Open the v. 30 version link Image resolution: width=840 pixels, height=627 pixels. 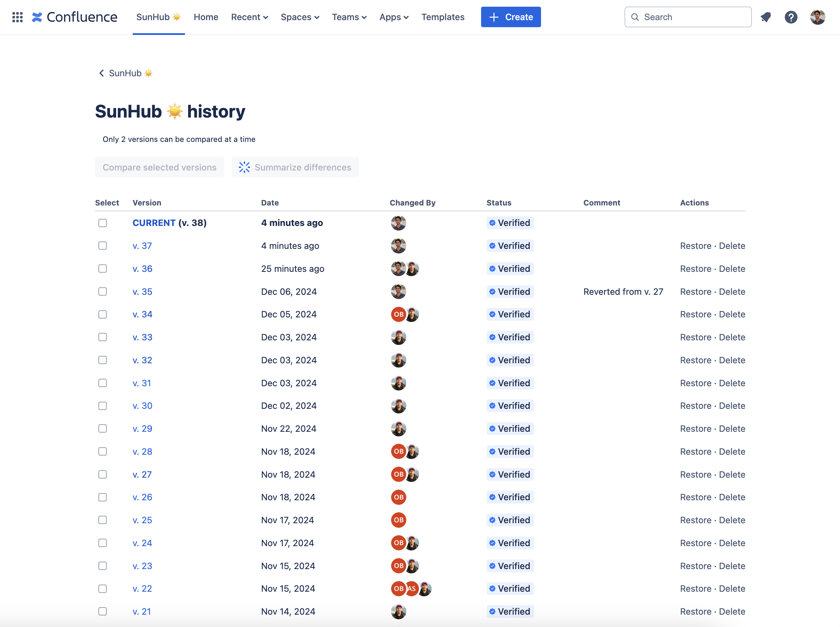142,406
